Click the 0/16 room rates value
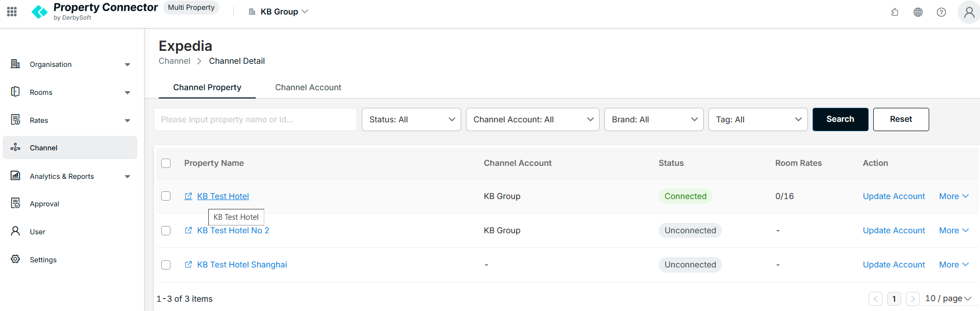This screenshot has width=980, height=311. pos(784,196)
